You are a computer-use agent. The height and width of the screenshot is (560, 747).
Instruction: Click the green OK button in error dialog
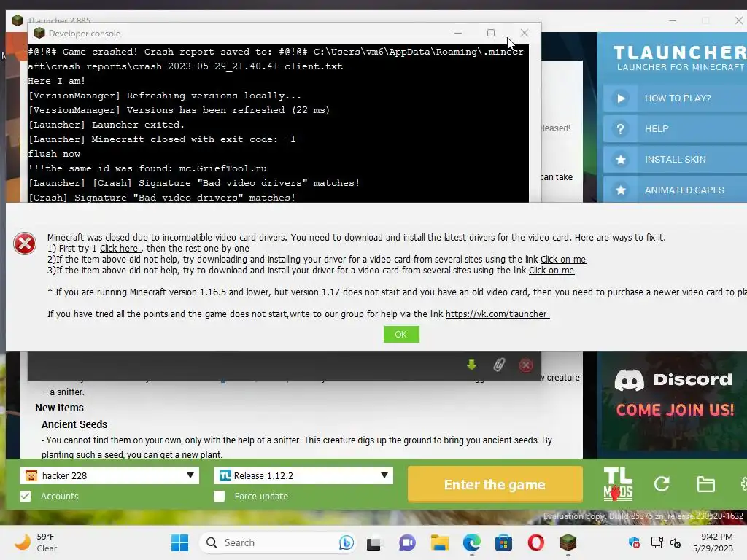pos(401,334)
